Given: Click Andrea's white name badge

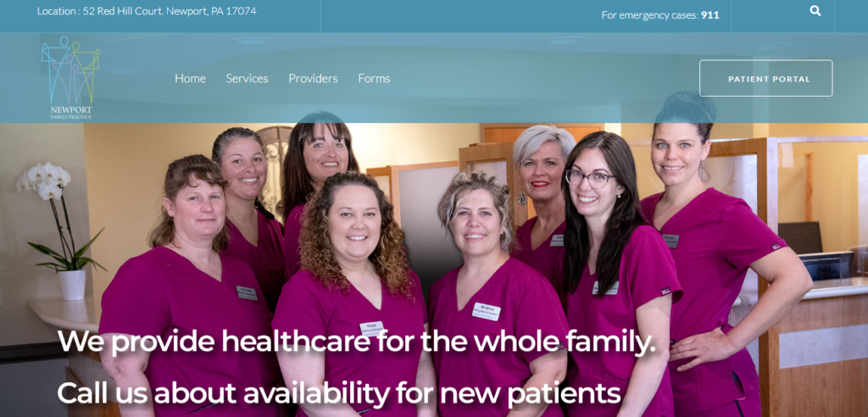Looking at the screenshot, I should tap(486, 312).
